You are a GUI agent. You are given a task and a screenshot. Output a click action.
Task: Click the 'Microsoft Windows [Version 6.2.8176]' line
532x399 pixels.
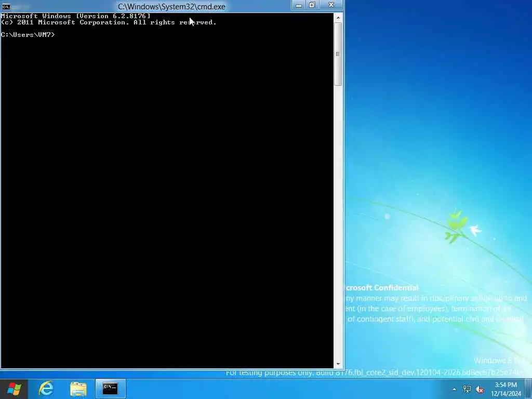[75, 16]
